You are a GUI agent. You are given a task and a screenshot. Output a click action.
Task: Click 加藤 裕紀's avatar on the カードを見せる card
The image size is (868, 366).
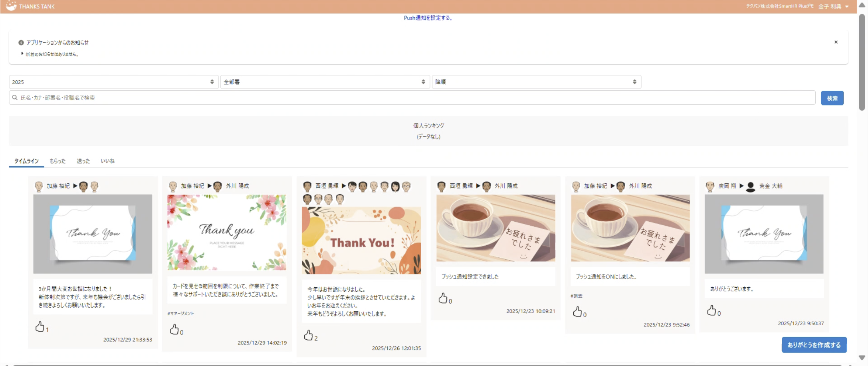[x=173, y=186]
